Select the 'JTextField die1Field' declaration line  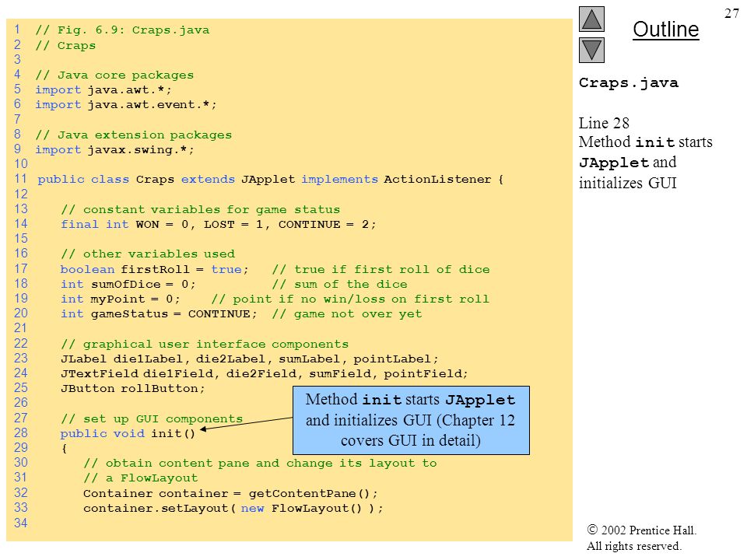pos(265,374)
